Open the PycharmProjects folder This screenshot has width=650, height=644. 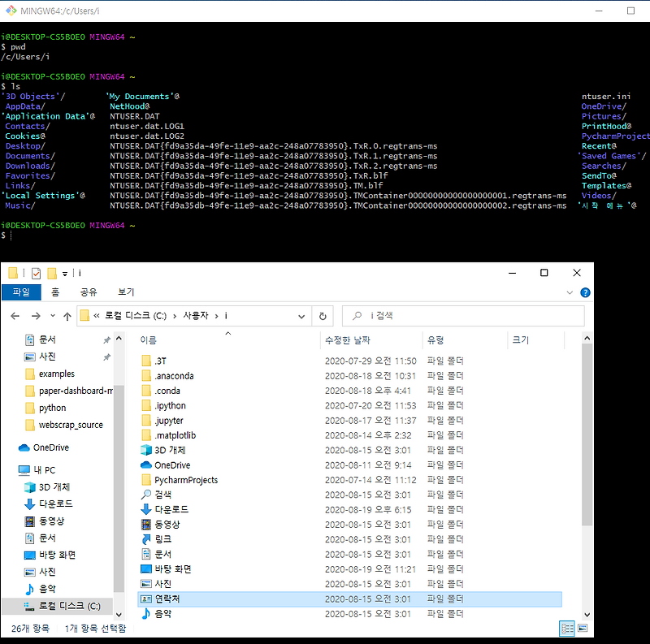tap(184, 479)
